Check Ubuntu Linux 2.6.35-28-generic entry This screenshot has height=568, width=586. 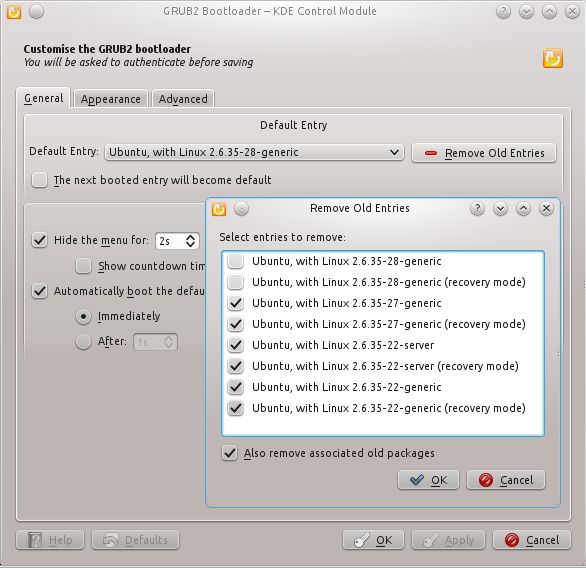click(235, 261)
